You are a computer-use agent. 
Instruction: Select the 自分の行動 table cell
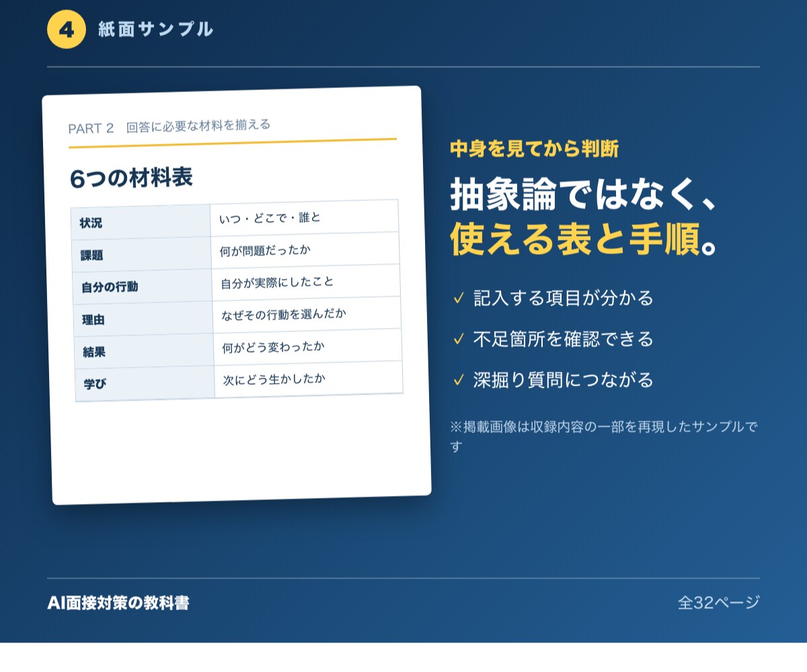tap(142, 286)
